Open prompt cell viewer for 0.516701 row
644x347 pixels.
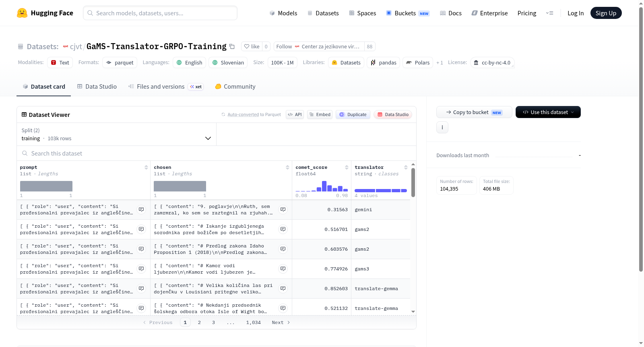click(x=141, y=229)
